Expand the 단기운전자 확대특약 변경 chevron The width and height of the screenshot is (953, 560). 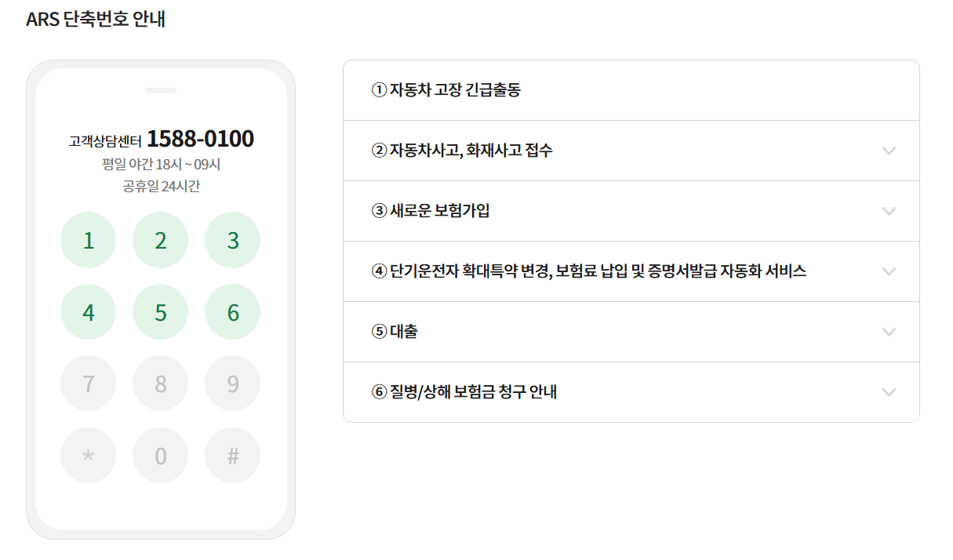pos(889,271)
